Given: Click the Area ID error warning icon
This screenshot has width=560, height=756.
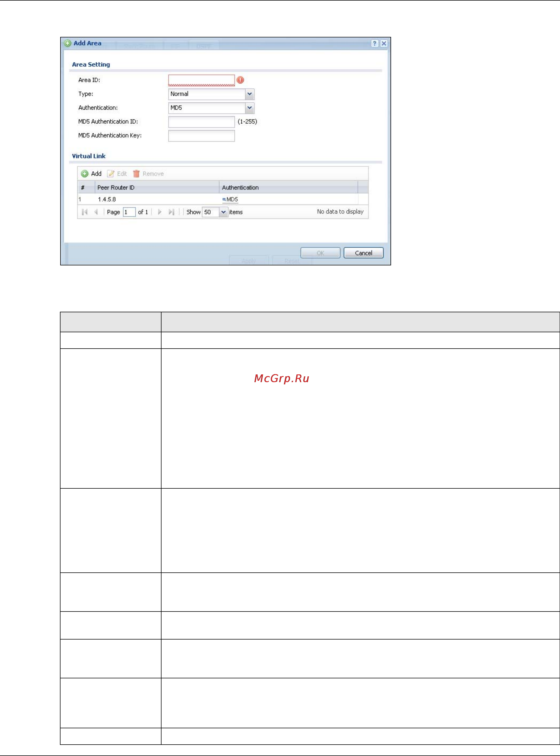Looking at the screenshot, I should click(240, 80).
